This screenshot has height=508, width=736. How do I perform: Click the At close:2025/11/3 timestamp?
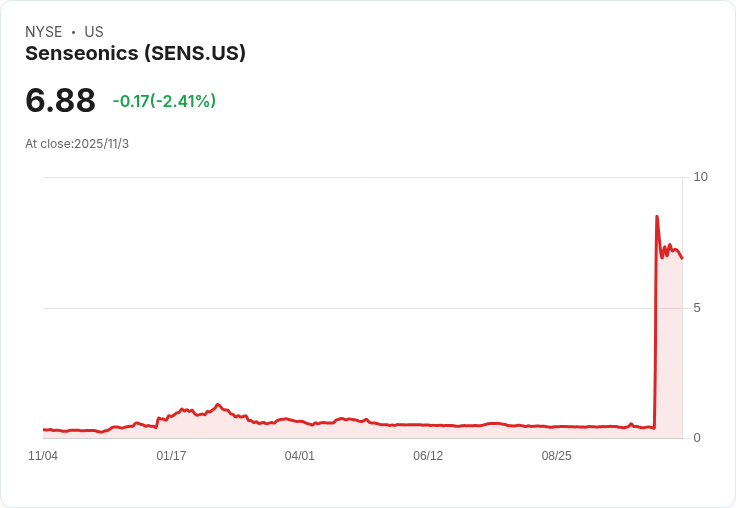[77, 144]
